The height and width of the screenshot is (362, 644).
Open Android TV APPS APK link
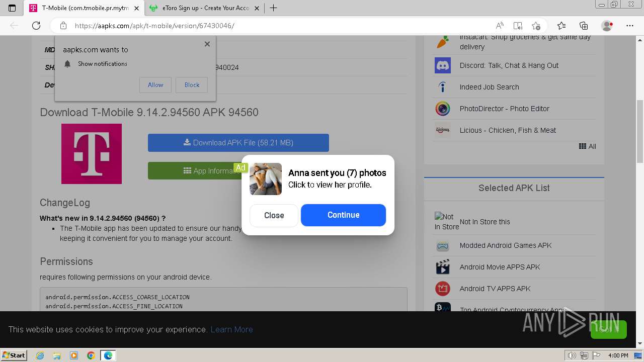click(x=495, y=289)
